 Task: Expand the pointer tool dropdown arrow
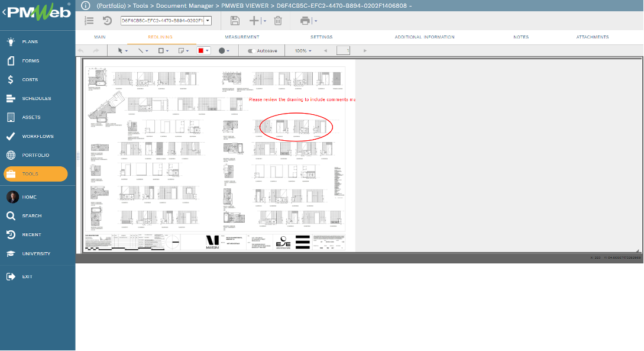click(127, 51)
